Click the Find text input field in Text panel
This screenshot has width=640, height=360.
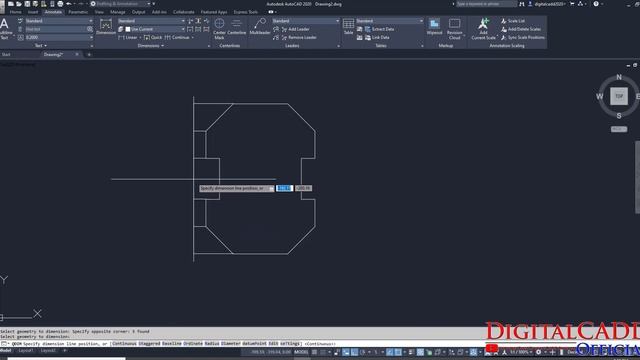coord(55,29)
